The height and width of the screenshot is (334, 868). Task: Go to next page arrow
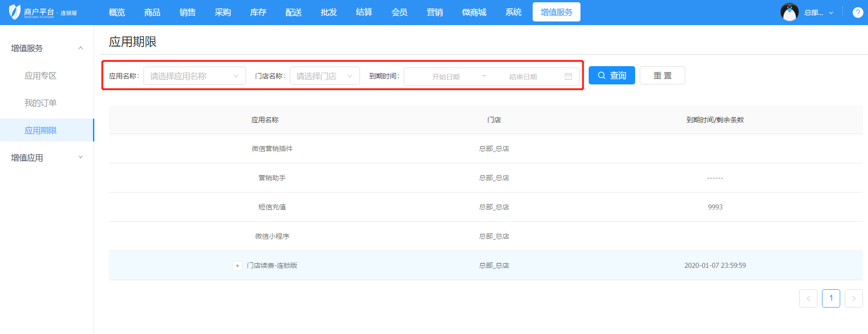853,298
